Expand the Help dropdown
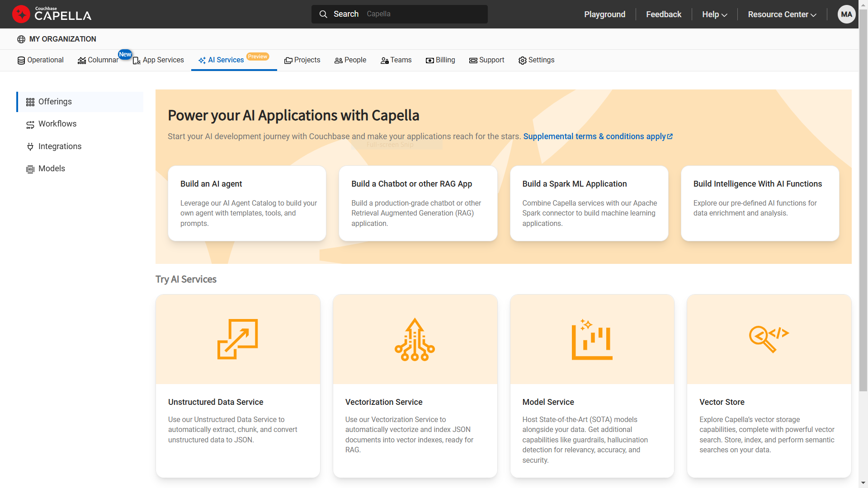 pyautogui.click(x=714, y=14)
